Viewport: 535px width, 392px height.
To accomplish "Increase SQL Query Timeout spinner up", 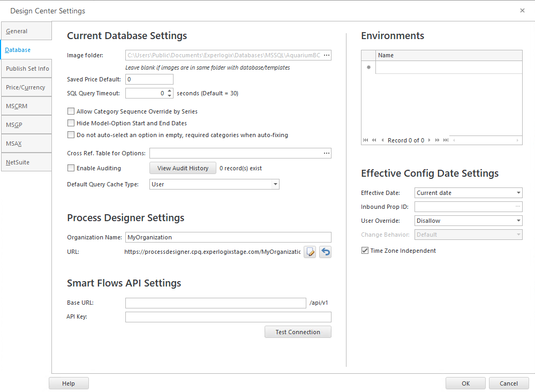I will point(170,91).
